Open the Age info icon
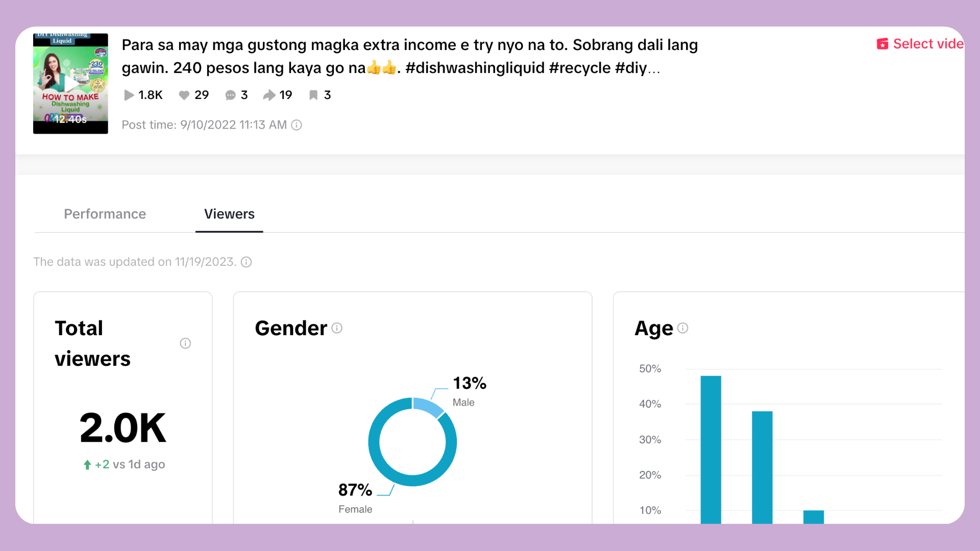Image resolution: width=980 pixels, height=551 pixels. tap(683, 328)
